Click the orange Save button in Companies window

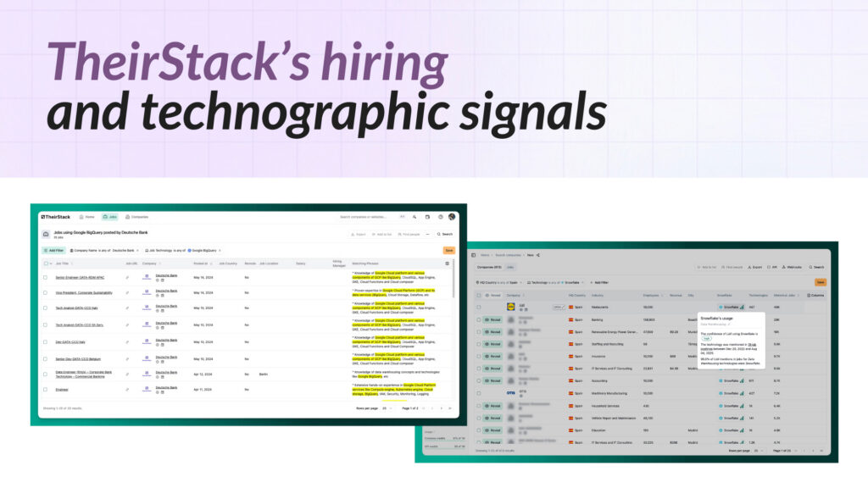pyautogui.click(x=821, y=282)
